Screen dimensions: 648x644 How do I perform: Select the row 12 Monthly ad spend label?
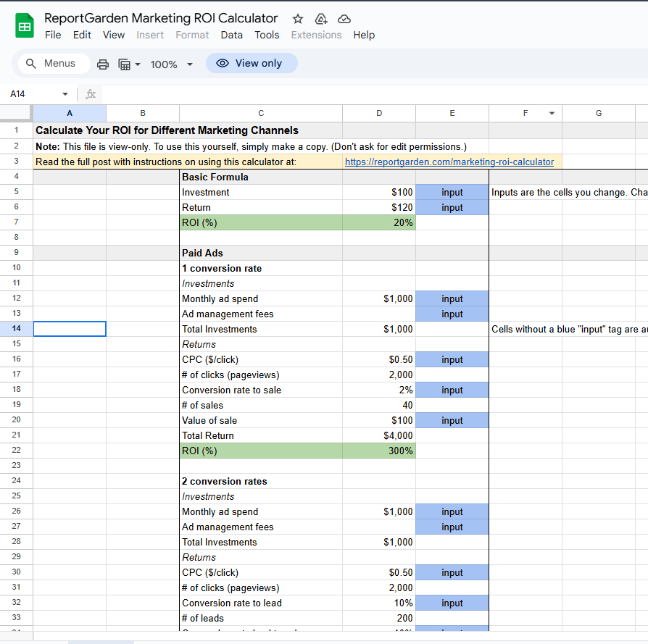(x=261, y=298)
